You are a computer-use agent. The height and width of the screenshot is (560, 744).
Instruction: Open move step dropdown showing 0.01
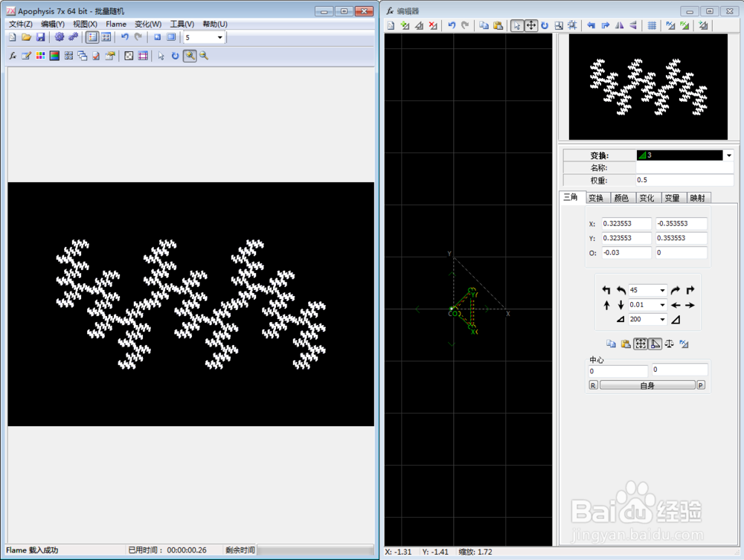click(x=662, y=305)
